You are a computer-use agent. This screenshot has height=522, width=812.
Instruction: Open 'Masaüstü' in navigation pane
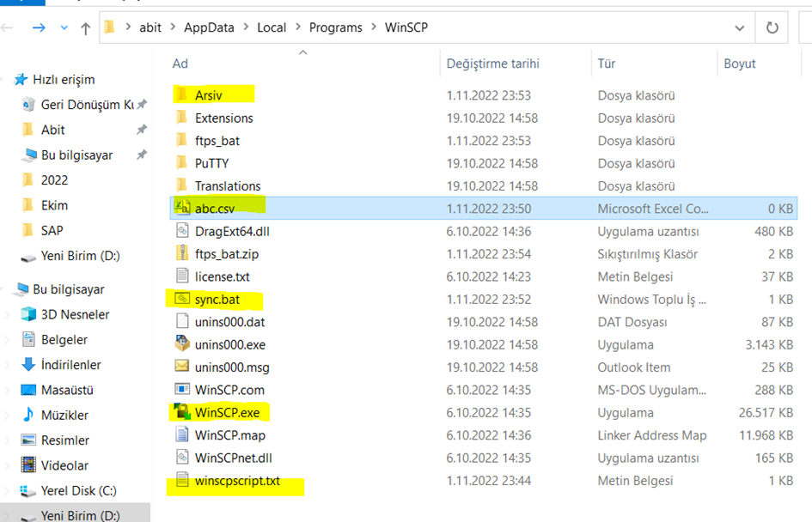[x=67, y=390]
